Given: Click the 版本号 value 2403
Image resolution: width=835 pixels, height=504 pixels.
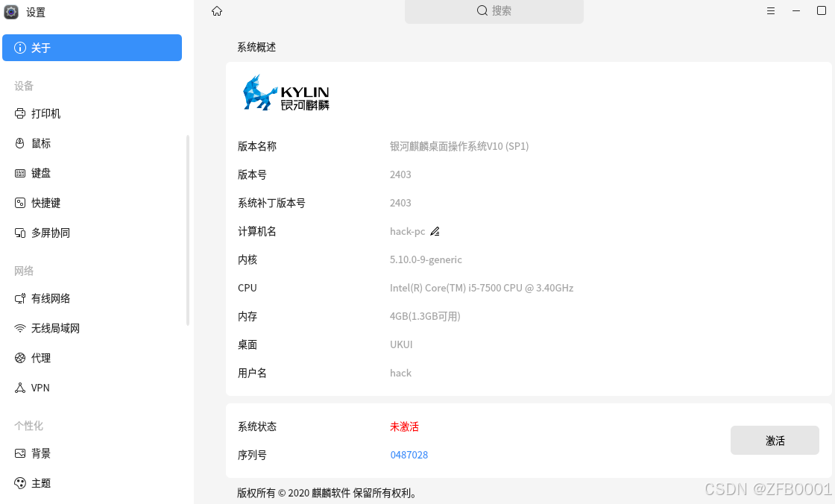Looking at the screenshot, I should pos(400,174).
